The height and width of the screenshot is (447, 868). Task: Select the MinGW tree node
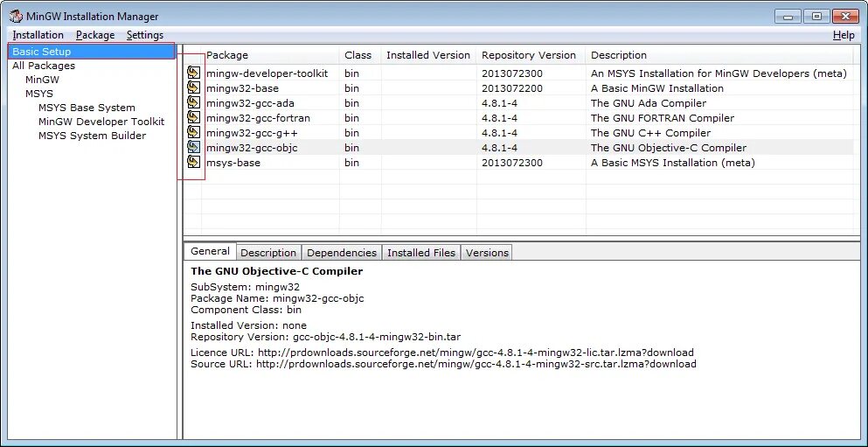(42, 80)
